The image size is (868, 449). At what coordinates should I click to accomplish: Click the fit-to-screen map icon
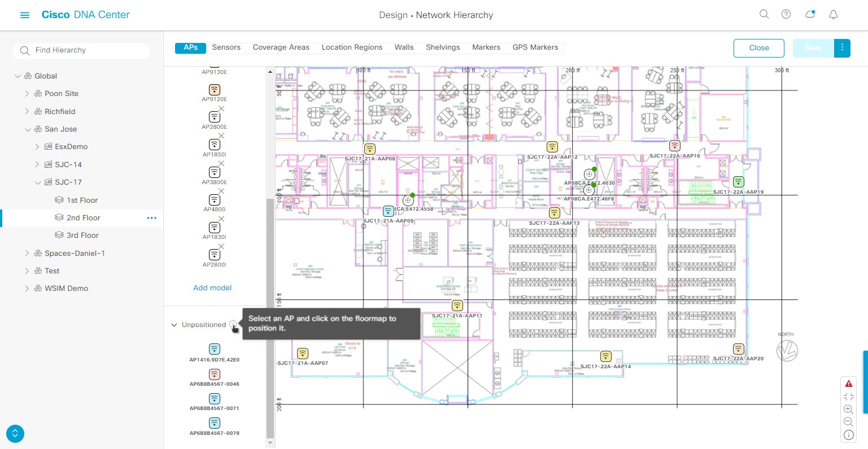pos(848,396)
